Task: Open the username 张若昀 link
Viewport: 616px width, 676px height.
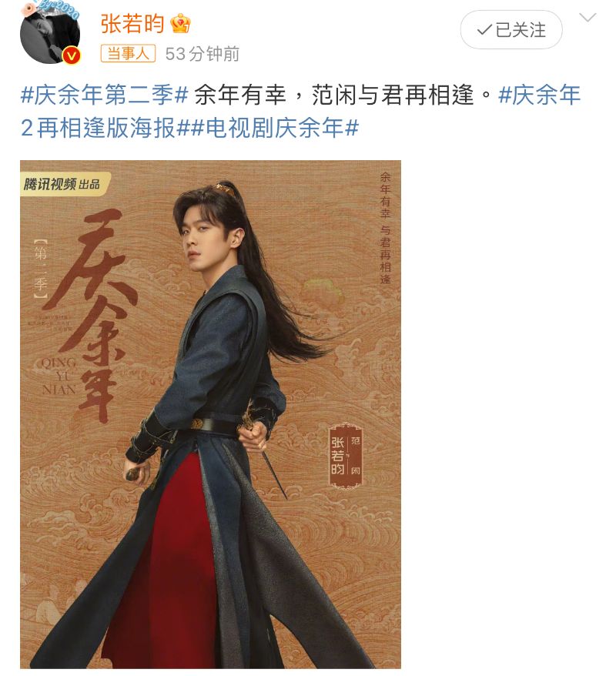Action: (132, 23)
